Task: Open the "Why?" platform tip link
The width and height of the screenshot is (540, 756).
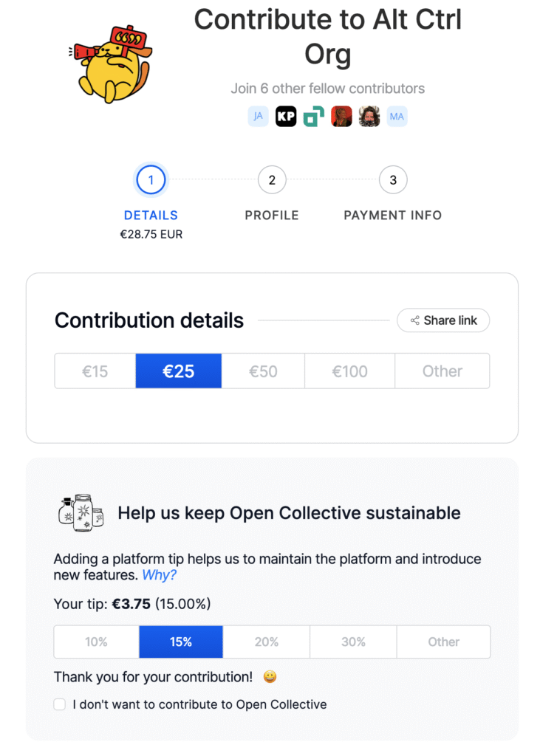Action: [160, 576]
